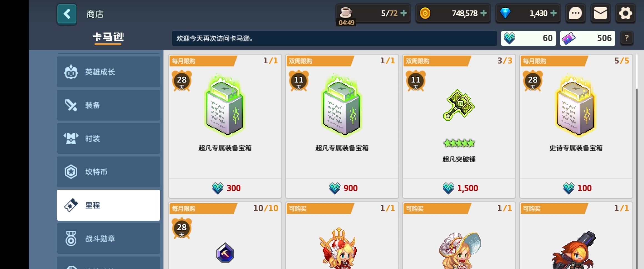644x269 pixels.
Task: Add gold coins with the plus
Action: [484, 13]
